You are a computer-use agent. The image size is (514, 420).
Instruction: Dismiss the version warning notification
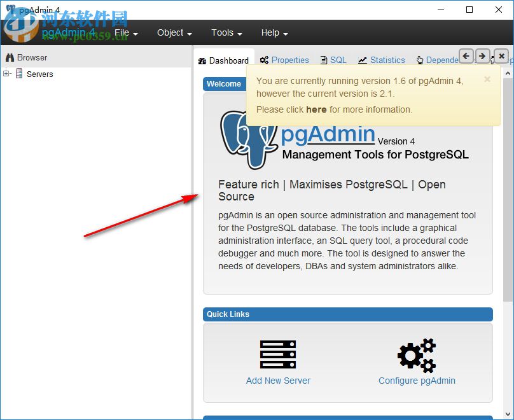487,79
